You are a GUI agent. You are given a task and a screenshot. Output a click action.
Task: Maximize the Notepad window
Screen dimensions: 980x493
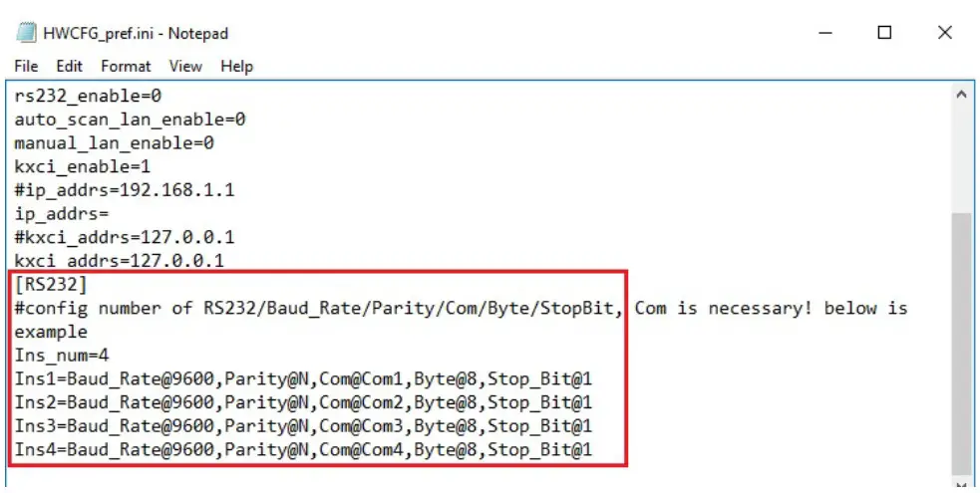(884, 33)
